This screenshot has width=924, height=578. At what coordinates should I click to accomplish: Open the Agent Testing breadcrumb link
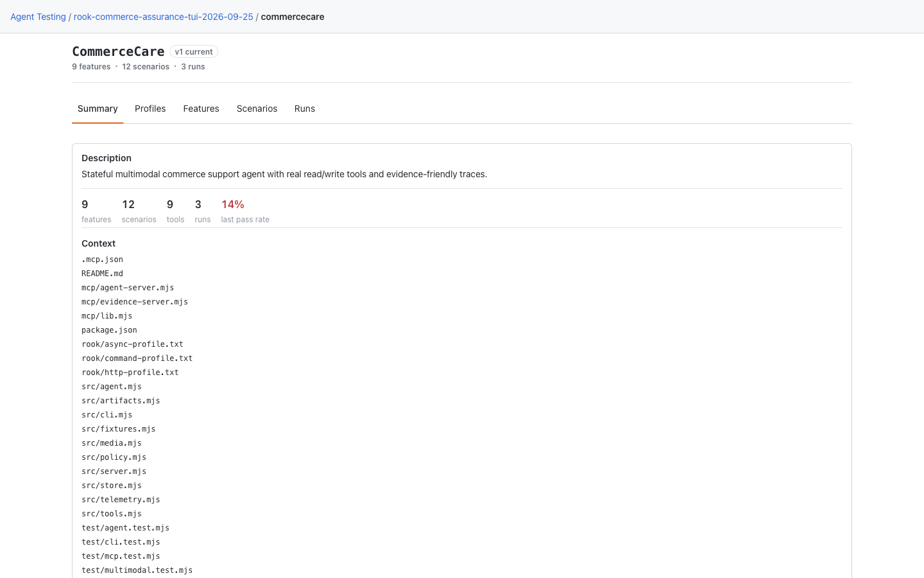(x=38, y=17)
